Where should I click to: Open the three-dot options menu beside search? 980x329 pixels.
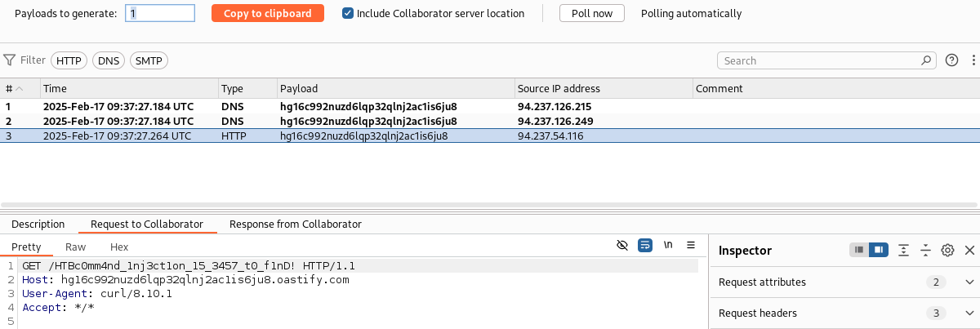[973, 60]
